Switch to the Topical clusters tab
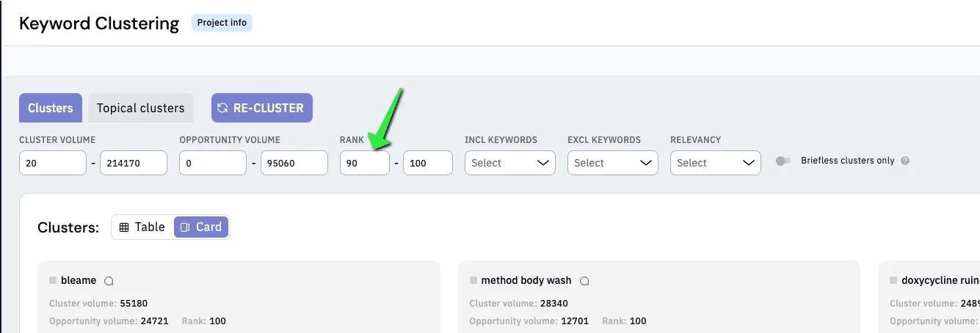The width and height of the screenshot is (980, 333). (141, 108)
